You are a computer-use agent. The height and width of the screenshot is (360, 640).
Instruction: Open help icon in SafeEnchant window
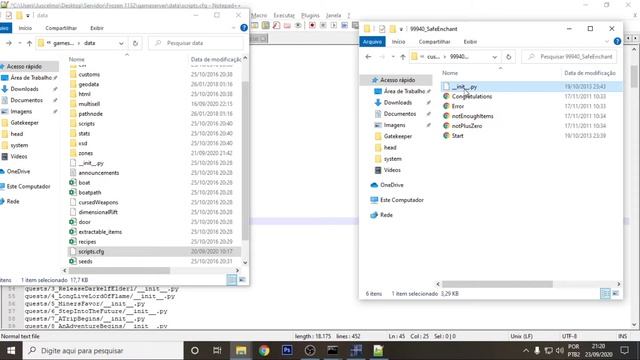pos(617,41)
